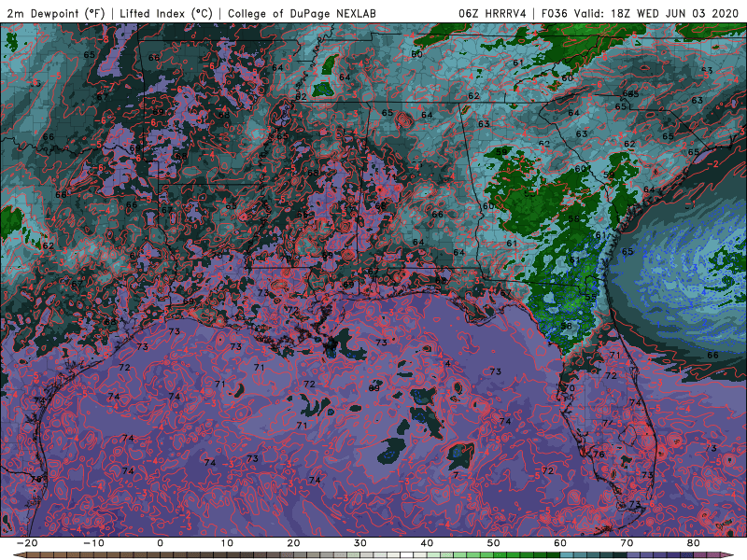
Task: Click the 'College of DuPage NEXLAB' label
Action: [x=302, y=13]
